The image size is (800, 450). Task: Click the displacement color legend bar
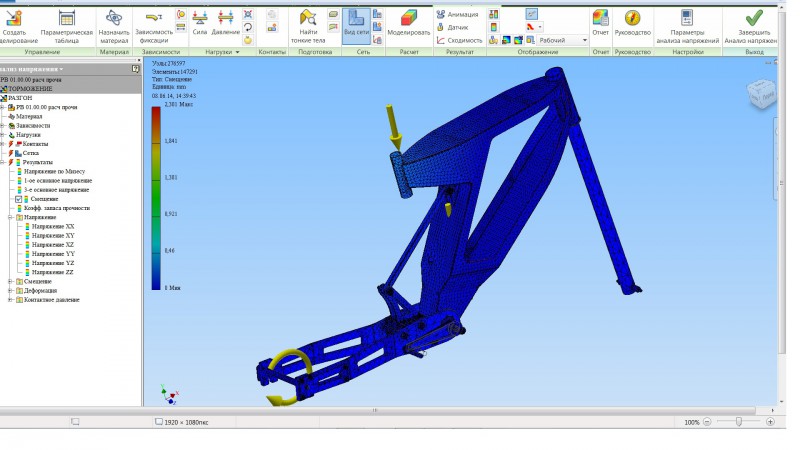[x=156, y=198]
